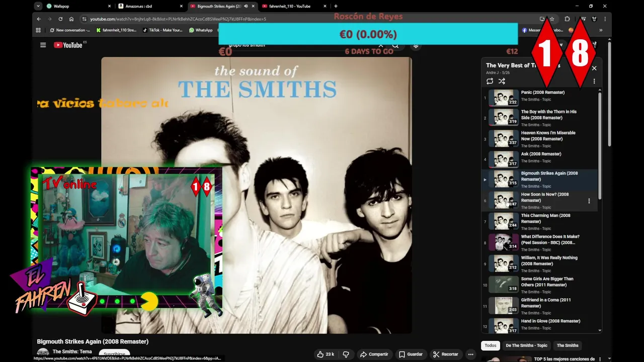This screenshot has height=362, width=644.
Task: Show more bookmarks with the chevron
Action: coord(600,30)
